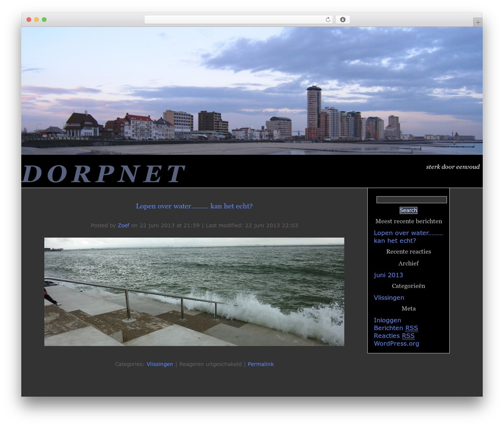The width and height of the screenshot is (504, 427).
Task: Open the browser downloads button
Action: coord(343,20)
